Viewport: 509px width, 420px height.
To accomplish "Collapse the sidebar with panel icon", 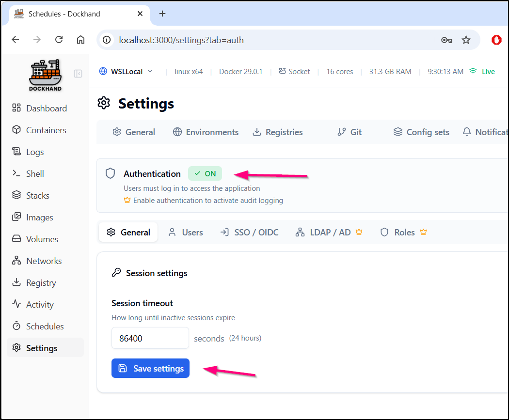I will click(78, 74).
